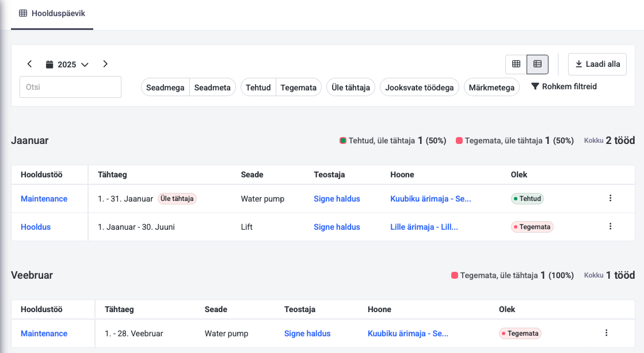Open the 2025 year dropdown
The image size is (644, 353).
[67, 64]
